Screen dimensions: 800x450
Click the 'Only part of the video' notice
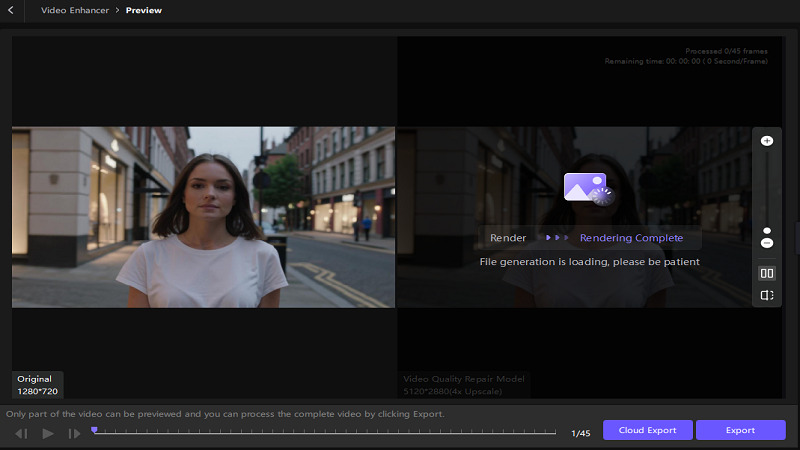(225, 414)
